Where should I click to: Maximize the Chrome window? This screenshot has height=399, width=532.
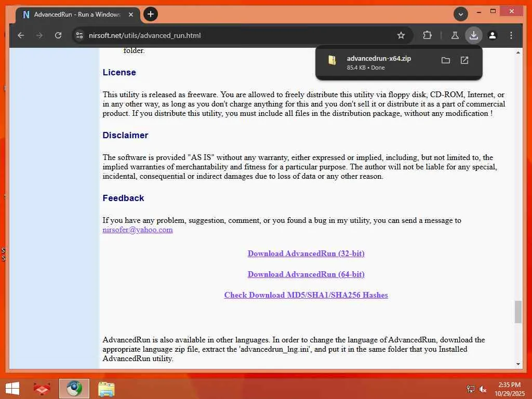pyautogui.click(x=493, y=11)
